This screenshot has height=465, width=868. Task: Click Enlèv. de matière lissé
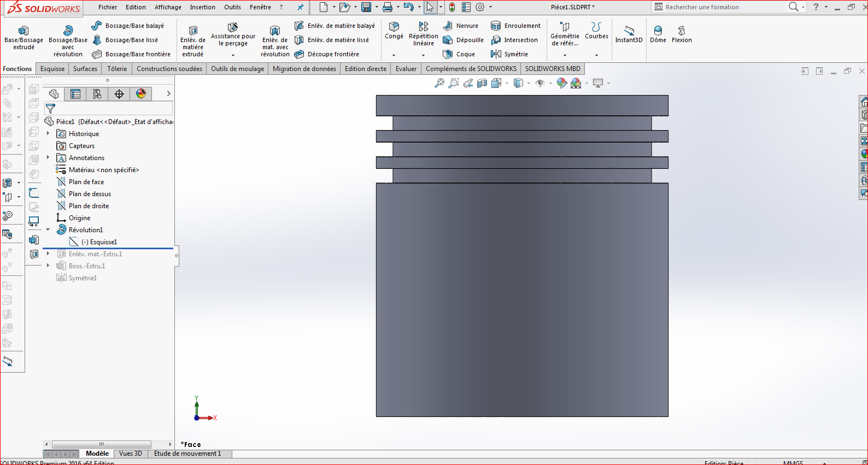(332, 40)
